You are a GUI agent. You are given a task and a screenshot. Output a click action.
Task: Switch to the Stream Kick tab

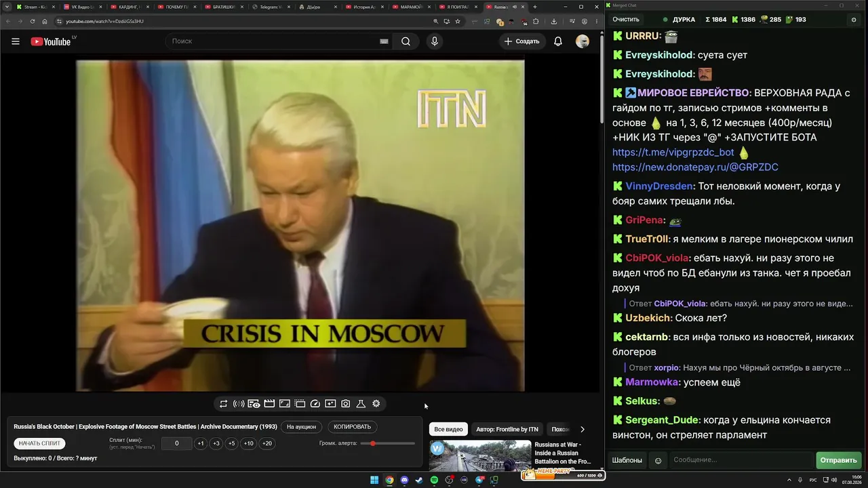(x=35, y=7)
